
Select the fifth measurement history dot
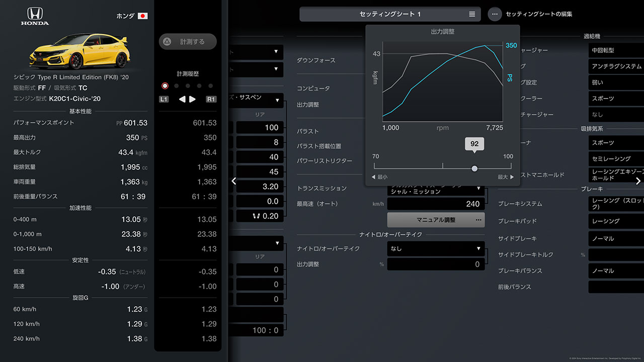pyautogui.click(x=210, y=86)
